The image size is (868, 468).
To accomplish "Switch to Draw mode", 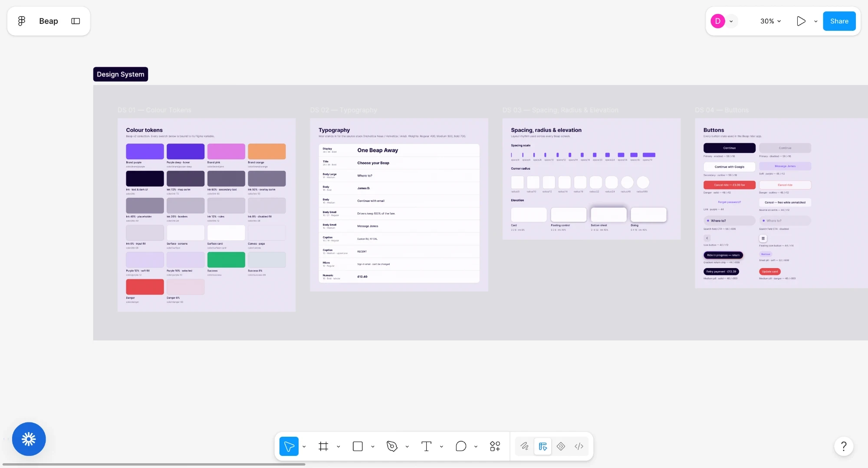I will (x=525, y=446).
